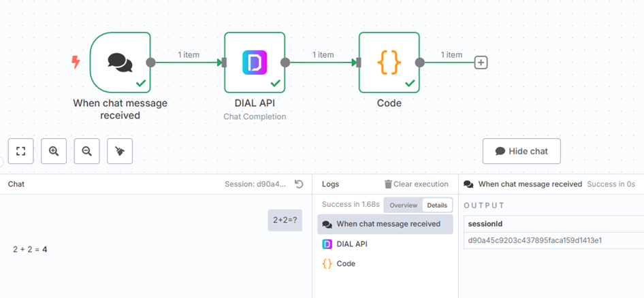This screenshot has width=644, height=298.
Task: Click the Logs panel title
Action: coord(331,184)
